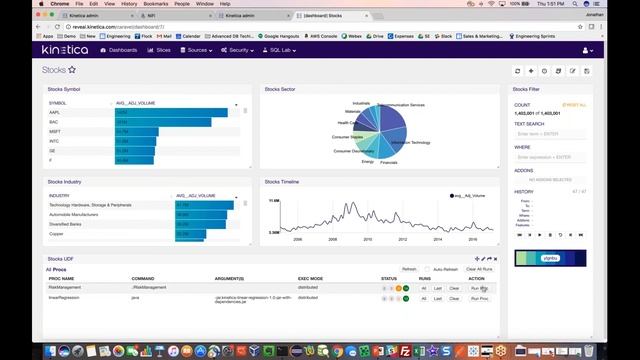
Task: Click the Where expression input field
Action: click(x=550, y=157)
